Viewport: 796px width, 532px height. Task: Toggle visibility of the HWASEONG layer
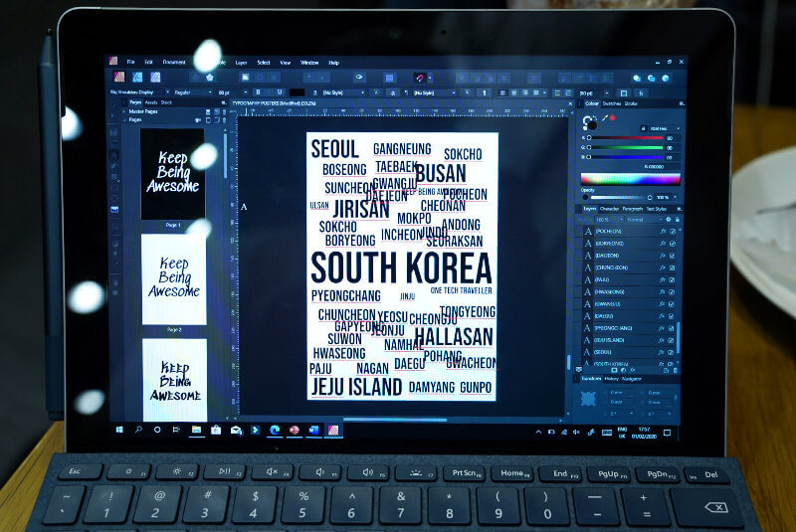673,292
